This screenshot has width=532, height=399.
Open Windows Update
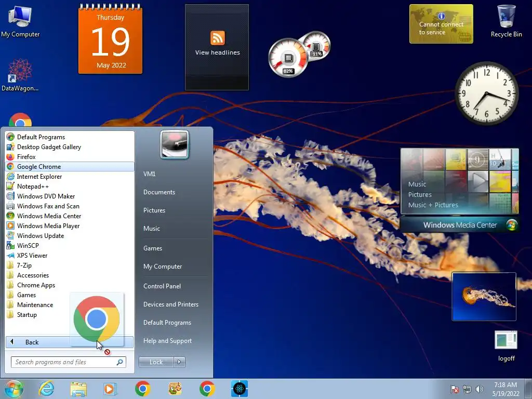pos(70,235)
